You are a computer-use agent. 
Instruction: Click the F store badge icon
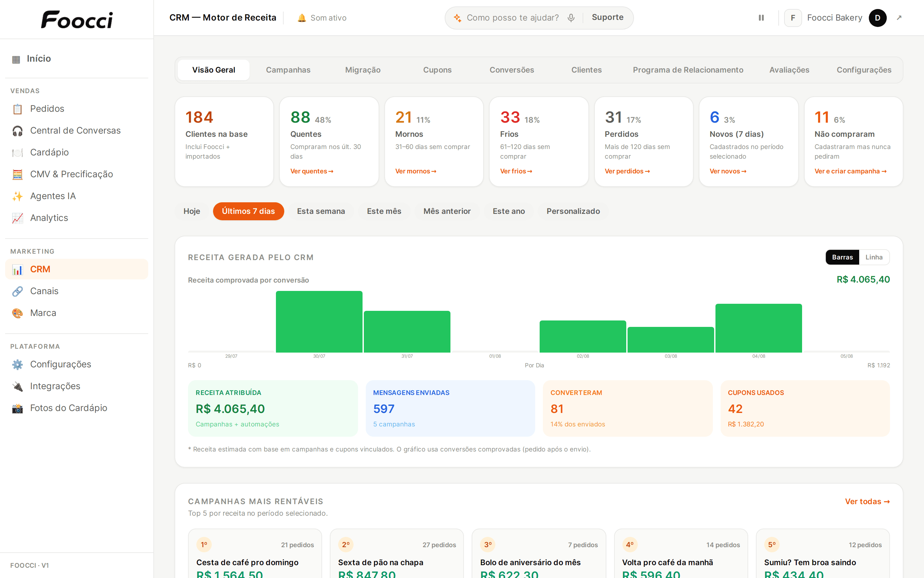click(793, 18)
